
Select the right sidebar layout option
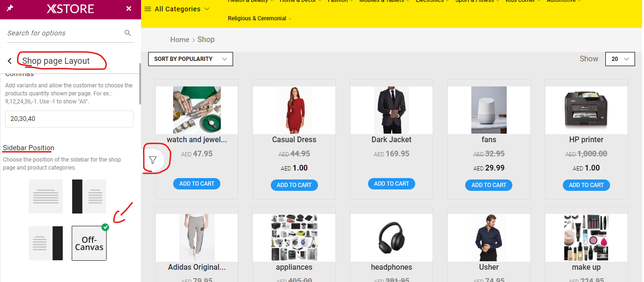pyautogui.click(x=46, y=243)
